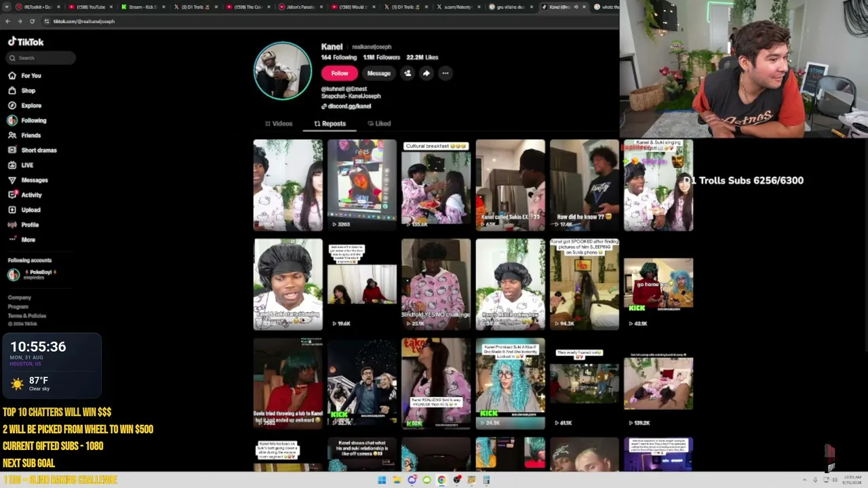Click the taskbar clock and date
The height and width of the screenshot is (488, 868).
pos(853,481)
